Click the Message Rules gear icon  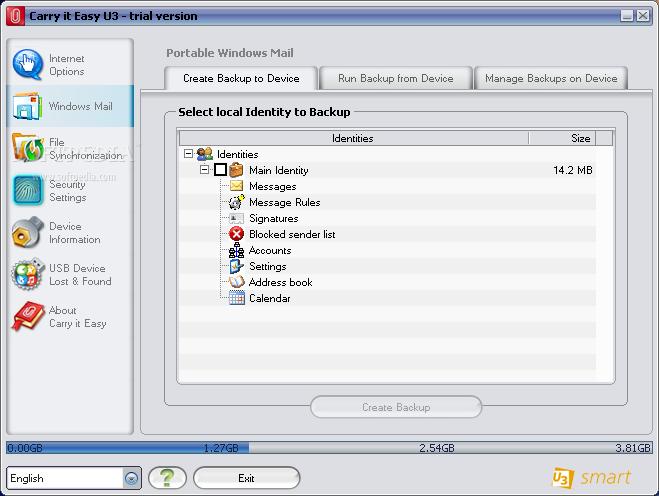236,202
